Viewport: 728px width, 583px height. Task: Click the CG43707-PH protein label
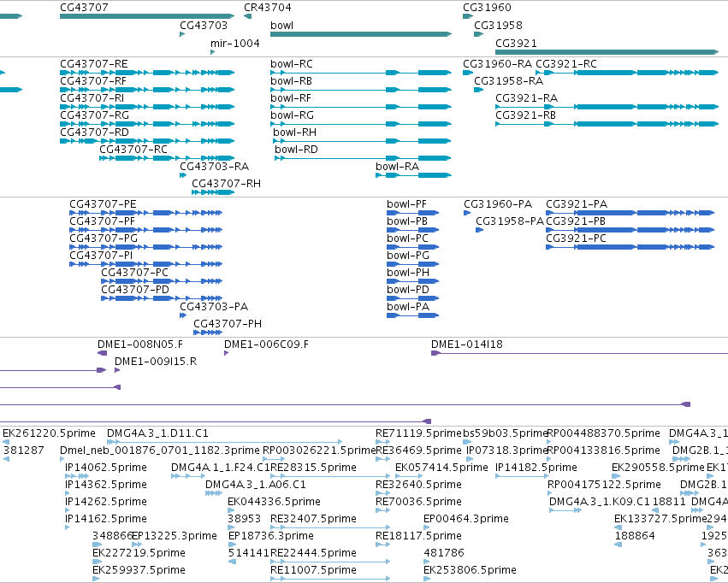coord(228,324)
